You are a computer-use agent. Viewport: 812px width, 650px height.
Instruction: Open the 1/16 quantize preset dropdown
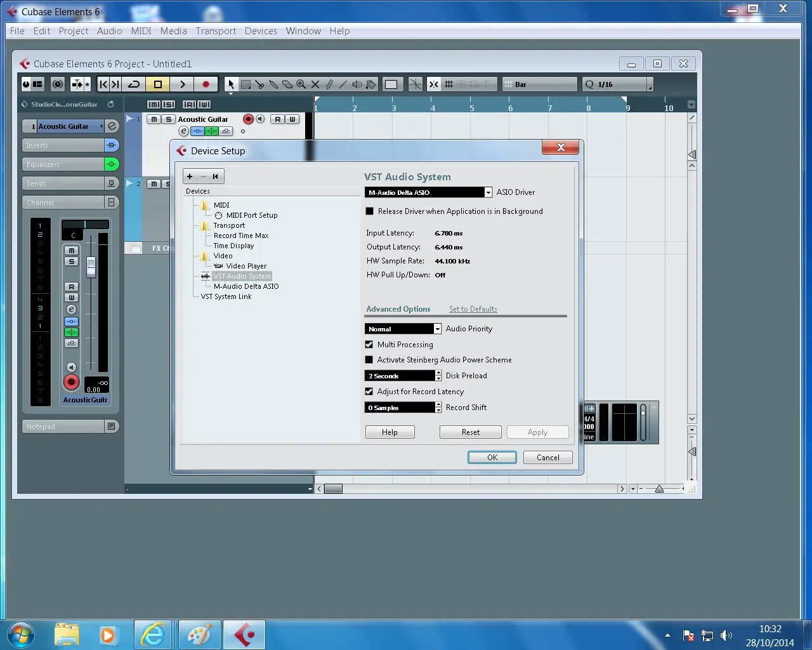tap(618, 84)
